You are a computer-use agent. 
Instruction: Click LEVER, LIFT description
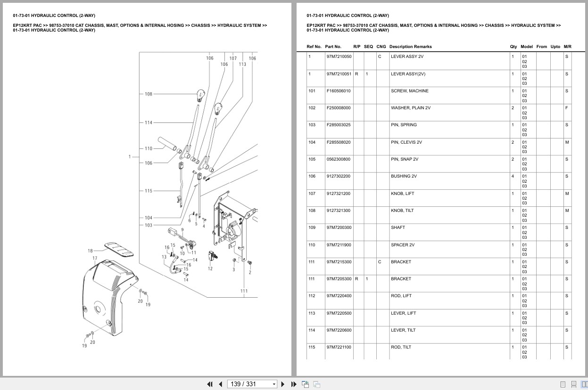tap(404, 313)
